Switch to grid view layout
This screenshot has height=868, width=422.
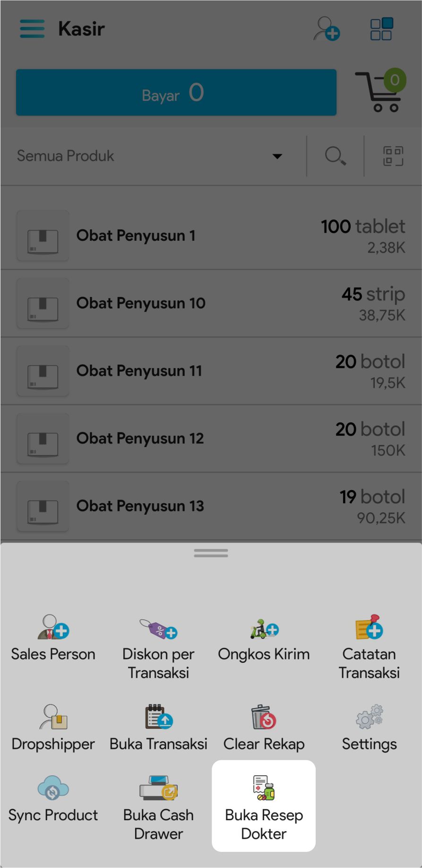coord(381,29)
